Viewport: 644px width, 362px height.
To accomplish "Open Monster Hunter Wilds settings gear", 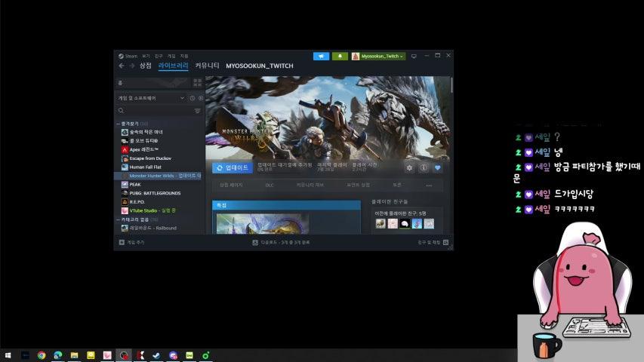I will pos(409,167).
